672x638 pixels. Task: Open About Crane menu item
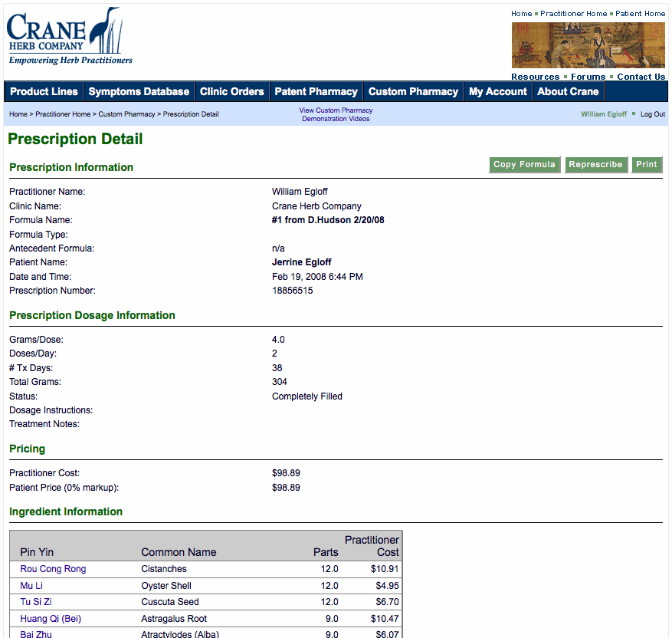click(x=568, y=91)
